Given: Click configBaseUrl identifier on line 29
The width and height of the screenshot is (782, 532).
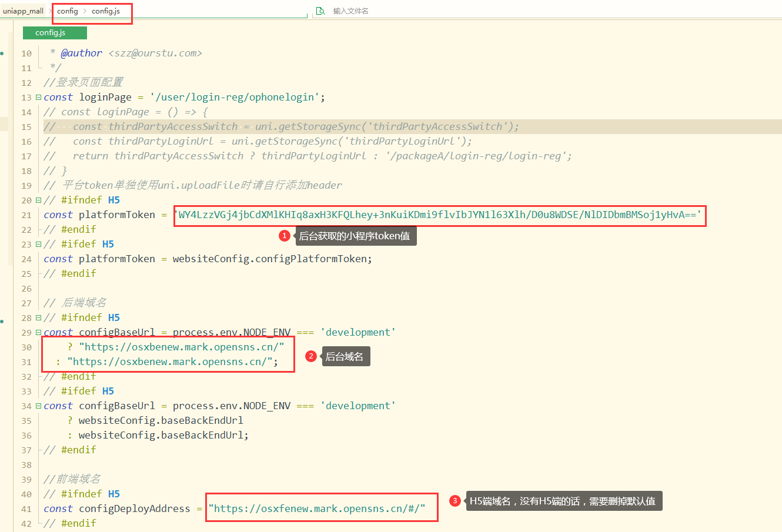Looking at the screenshot, I should (117, 332).
